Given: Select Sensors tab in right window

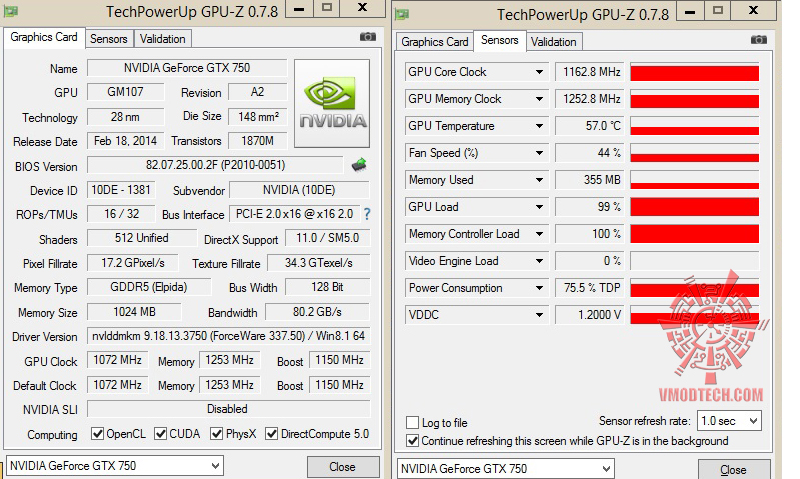Looking at the screenshot, I should point(499,40).
